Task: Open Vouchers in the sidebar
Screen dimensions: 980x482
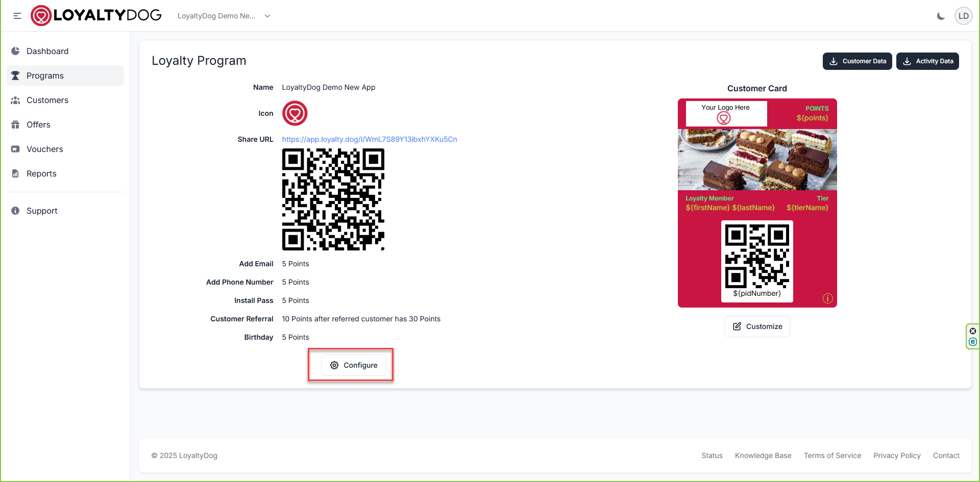Action: (x=65, y=149)
